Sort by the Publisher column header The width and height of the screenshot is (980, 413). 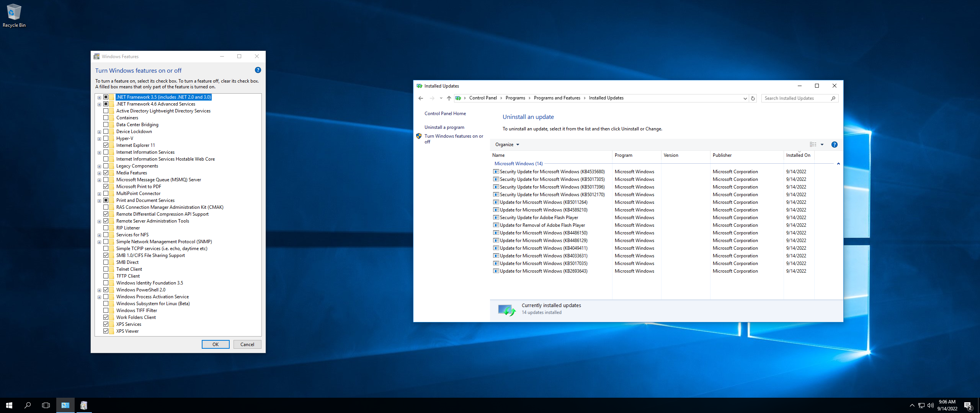747,155
